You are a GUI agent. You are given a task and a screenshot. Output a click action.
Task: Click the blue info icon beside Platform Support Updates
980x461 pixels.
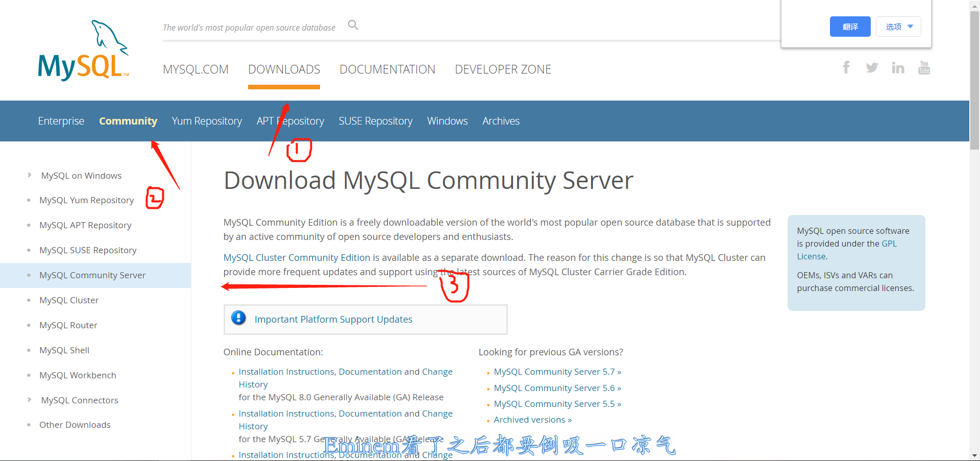(x=238, y=318)
